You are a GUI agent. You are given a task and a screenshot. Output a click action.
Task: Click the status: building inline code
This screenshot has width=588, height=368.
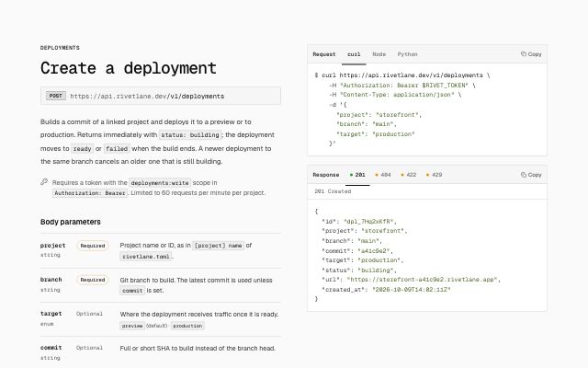pyautogui.click(x=190, y=135)
